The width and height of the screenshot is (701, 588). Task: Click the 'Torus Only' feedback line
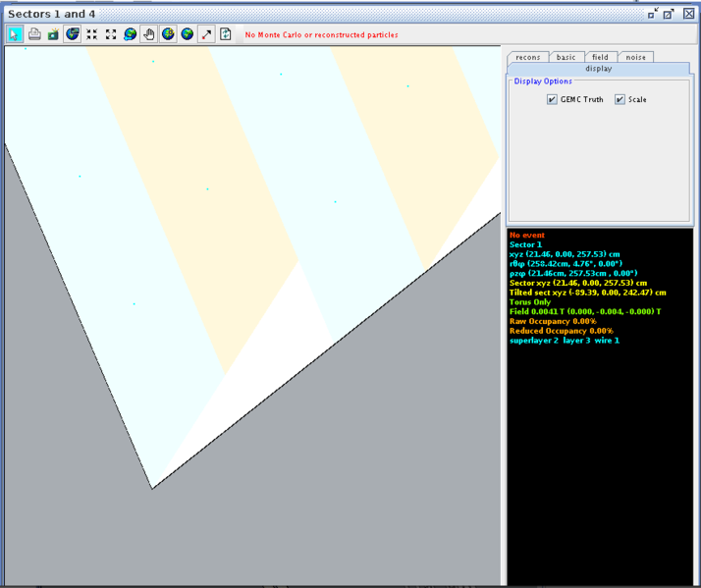pyautogui.click(x=530, y=302)
